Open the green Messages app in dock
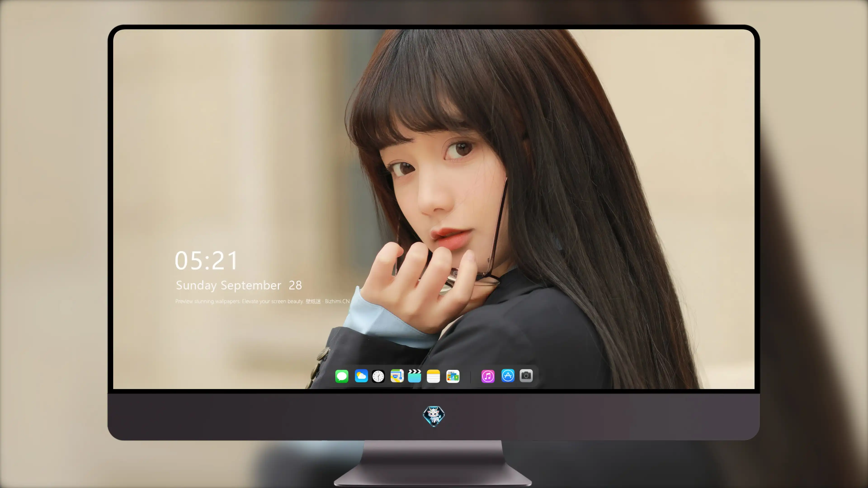868x488 pixels. click(342, 376)
